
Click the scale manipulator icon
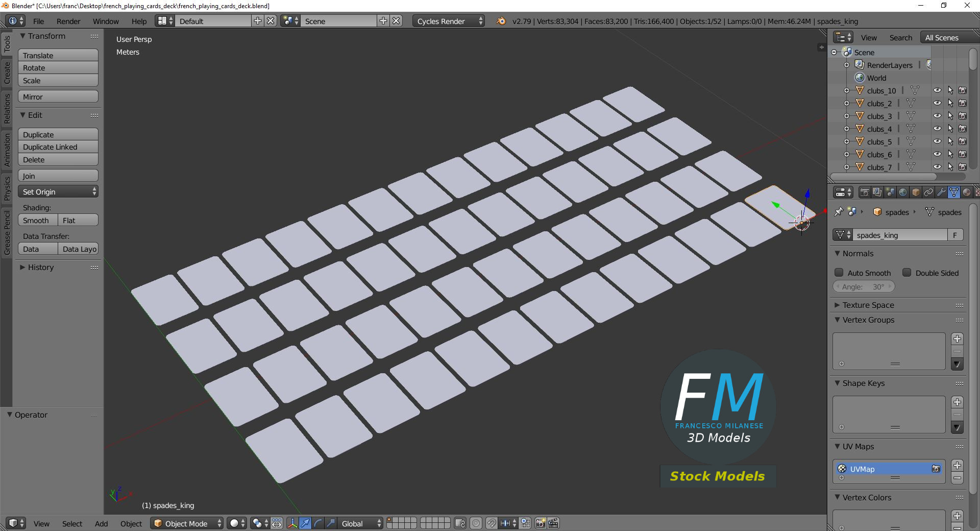(x=331, y=523)
